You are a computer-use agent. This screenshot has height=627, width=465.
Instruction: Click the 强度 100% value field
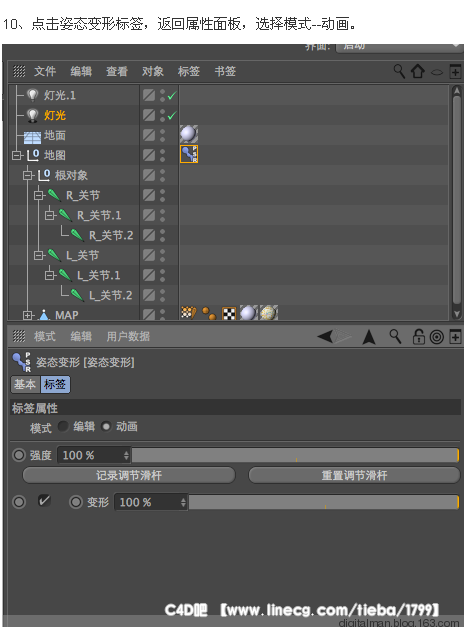(94, 455)
